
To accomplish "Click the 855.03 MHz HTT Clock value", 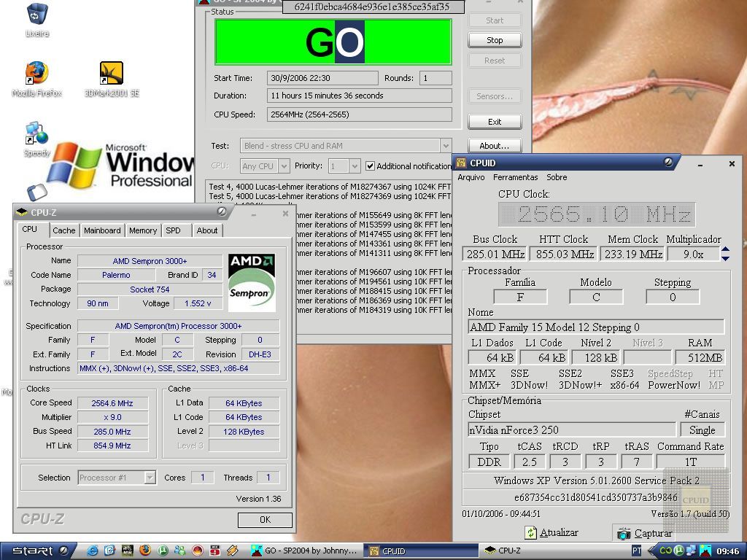I will (x=565, y=254).
